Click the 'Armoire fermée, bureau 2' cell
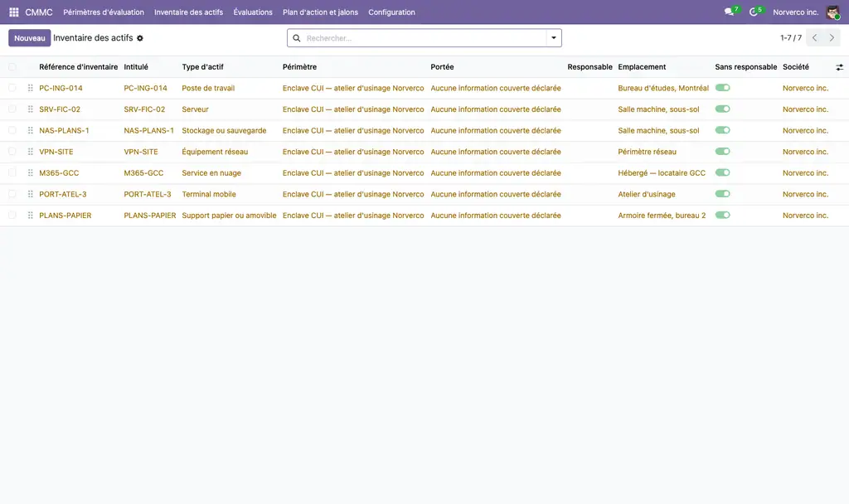 (662, 215)
